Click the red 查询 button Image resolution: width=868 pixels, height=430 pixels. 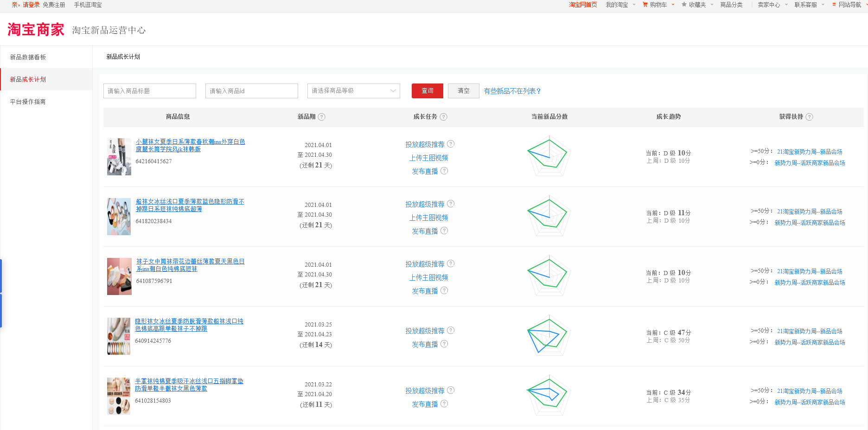(428, 91)
